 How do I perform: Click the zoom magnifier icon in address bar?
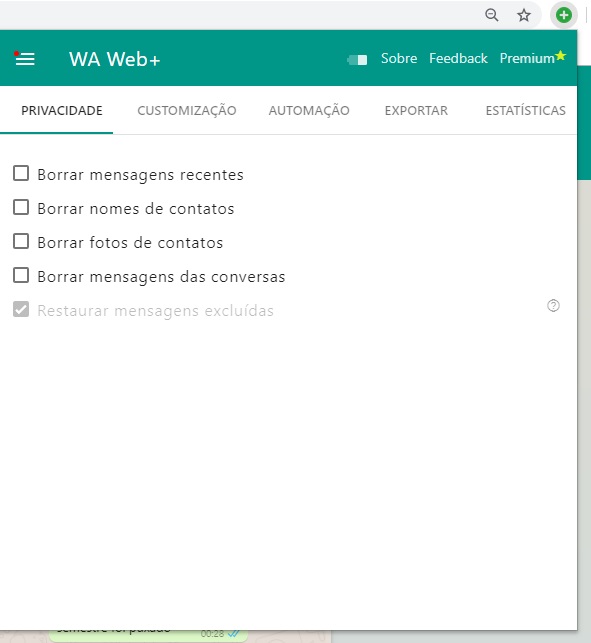[491, 16]
